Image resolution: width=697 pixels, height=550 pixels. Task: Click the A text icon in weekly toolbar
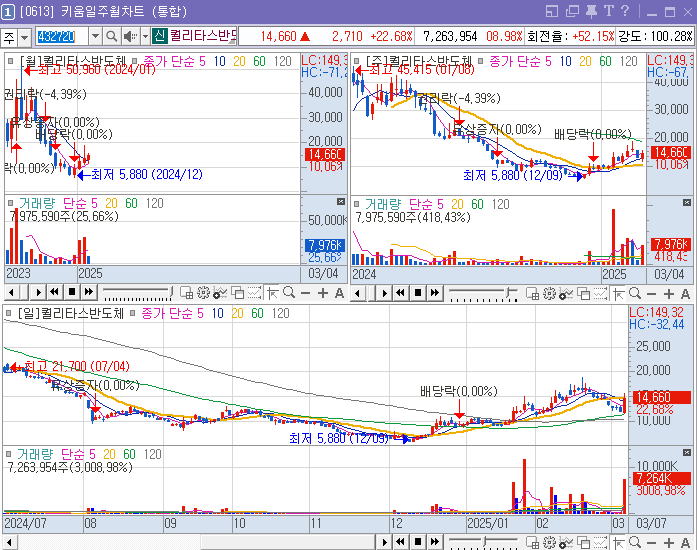(x=685, y=294)
